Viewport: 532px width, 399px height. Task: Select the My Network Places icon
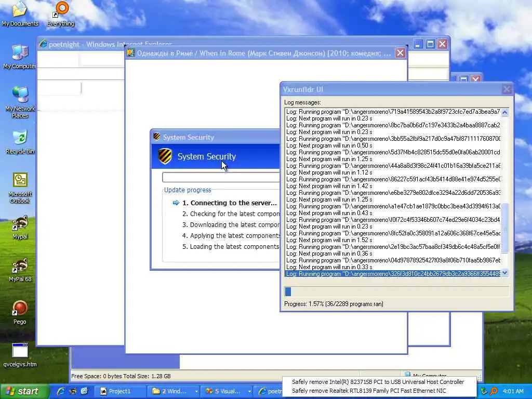coord(20,102)
